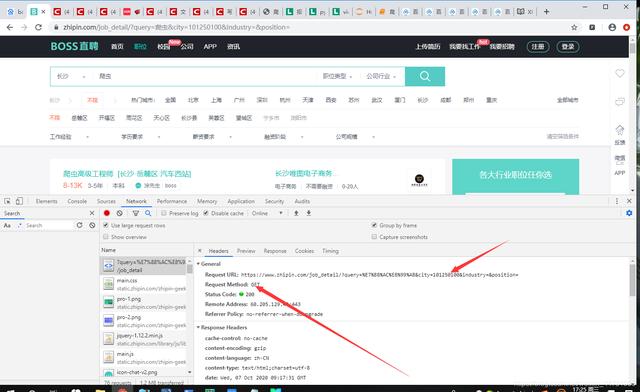Uncheck the Disable cache checkbox
This screenshot has height=392, width=640.
point(206,213)
